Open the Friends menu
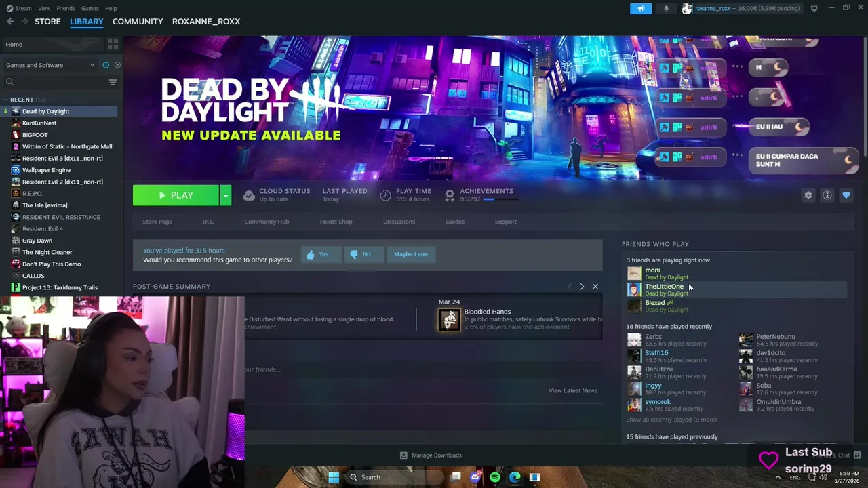 [66, 8]
